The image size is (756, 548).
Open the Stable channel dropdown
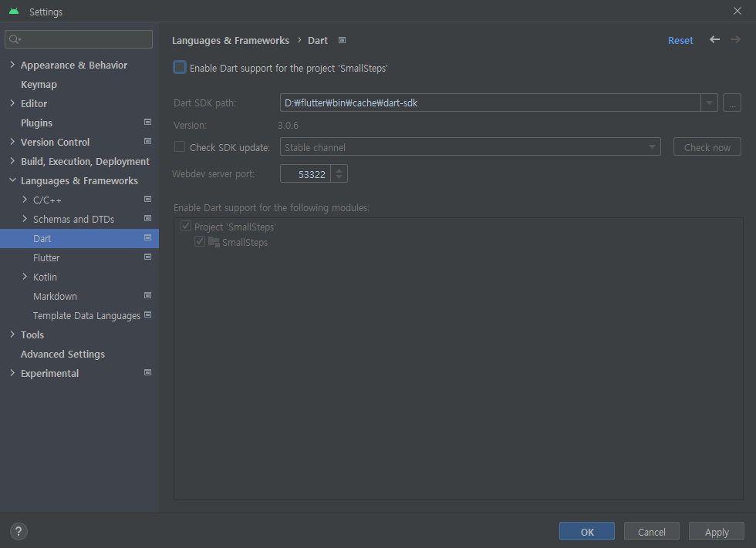coord(470,147)
